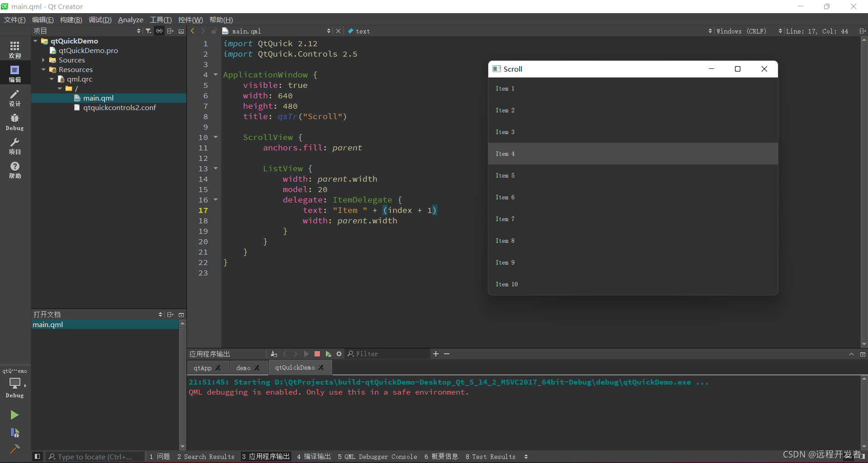Switch to the Edit (编辑) mode
868x463 pixels.
[15, 73]
